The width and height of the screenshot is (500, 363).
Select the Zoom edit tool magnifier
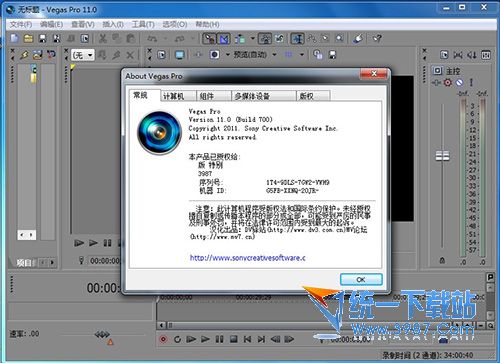click(x=339, y=39)
